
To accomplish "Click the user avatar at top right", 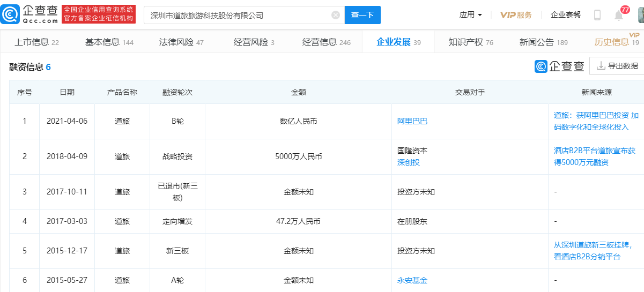I will [641, 15].
